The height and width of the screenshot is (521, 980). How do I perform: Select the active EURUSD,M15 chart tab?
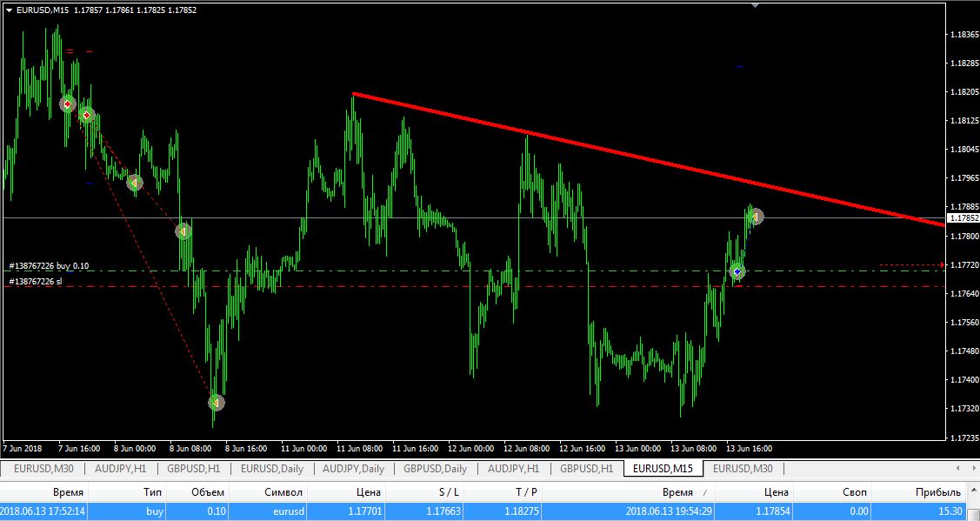(663, 469)
